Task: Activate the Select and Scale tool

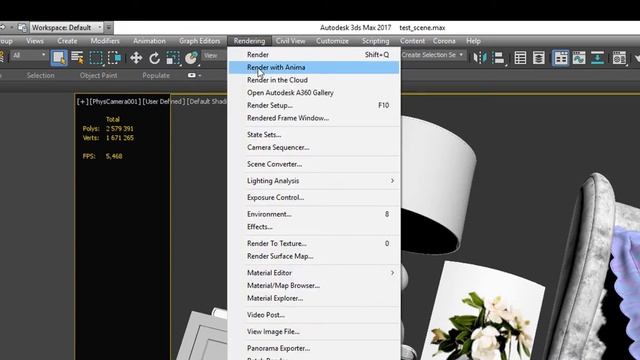Action: pos(173,58)
